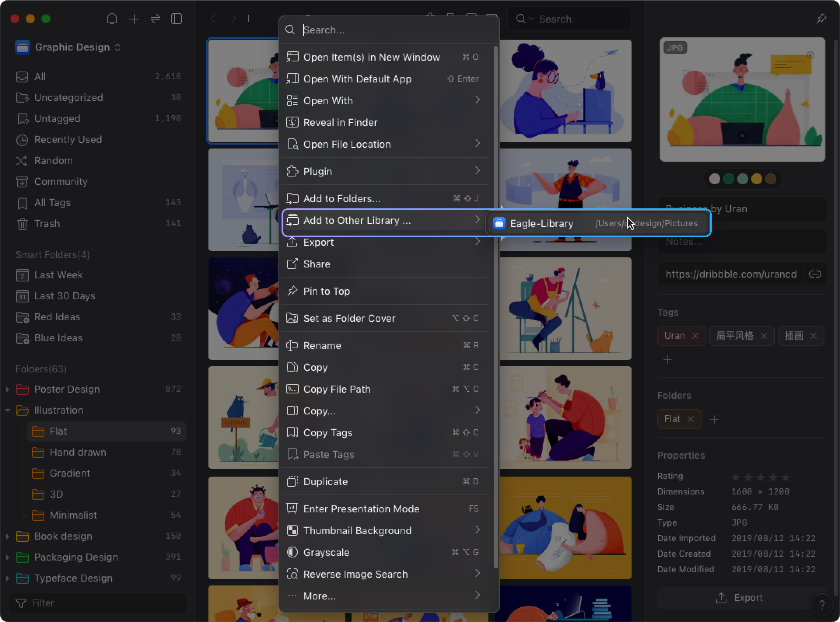Click the Add New Item icon

134,18
